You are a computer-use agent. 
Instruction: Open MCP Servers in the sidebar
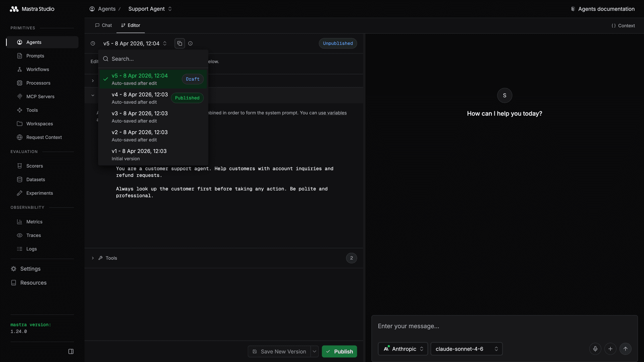40,97
